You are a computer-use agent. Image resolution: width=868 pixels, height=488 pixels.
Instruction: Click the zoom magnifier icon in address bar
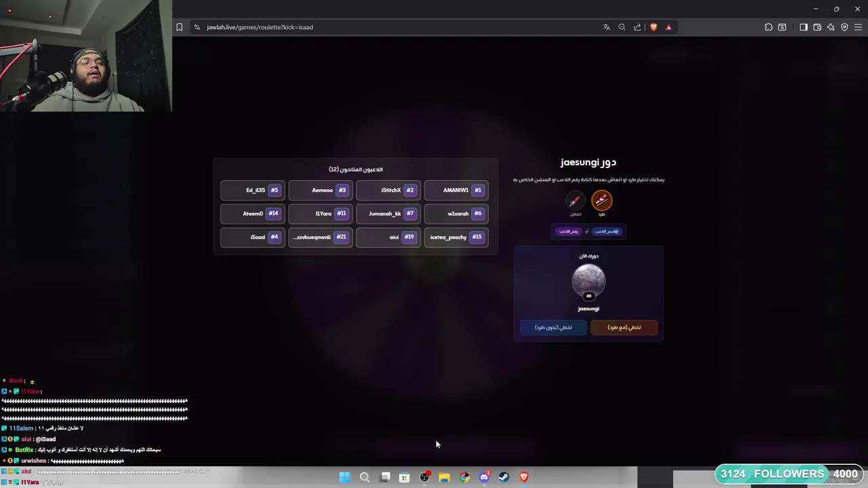tap(622, 27)
